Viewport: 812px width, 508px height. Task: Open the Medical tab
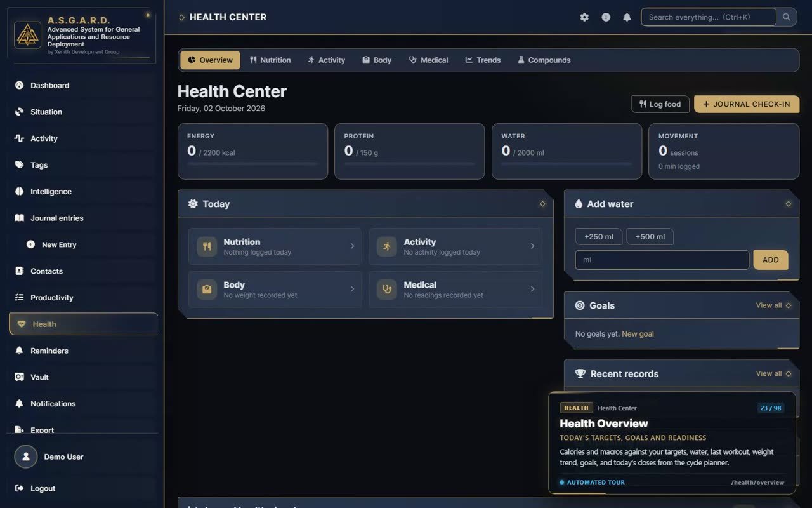point(429,60)
